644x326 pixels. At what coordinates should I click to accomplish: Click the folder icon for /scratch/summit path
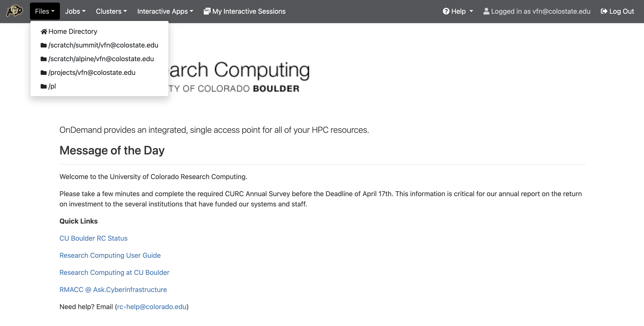point(43,45)
